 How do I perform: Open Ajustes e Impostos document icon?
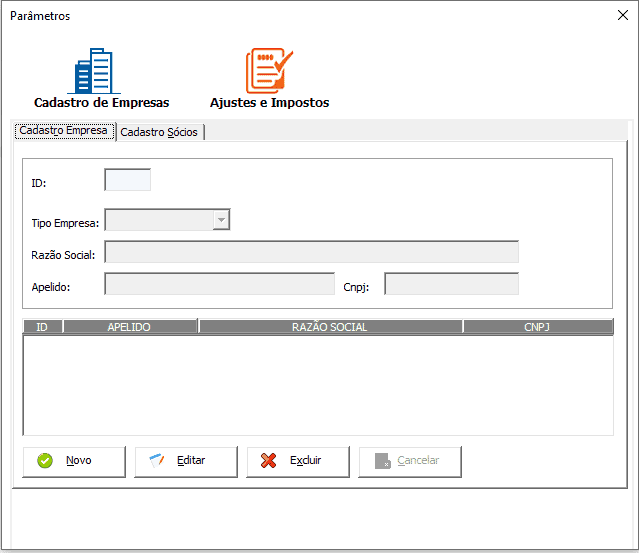(269, 71)
